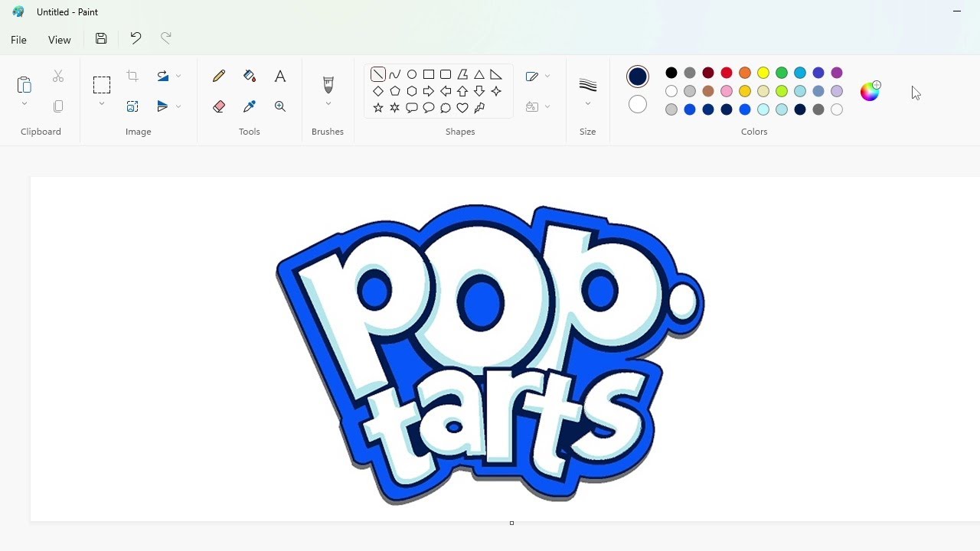Select the Rounded rectangle shape
The image size is (980, 551).
pos(446,74)
